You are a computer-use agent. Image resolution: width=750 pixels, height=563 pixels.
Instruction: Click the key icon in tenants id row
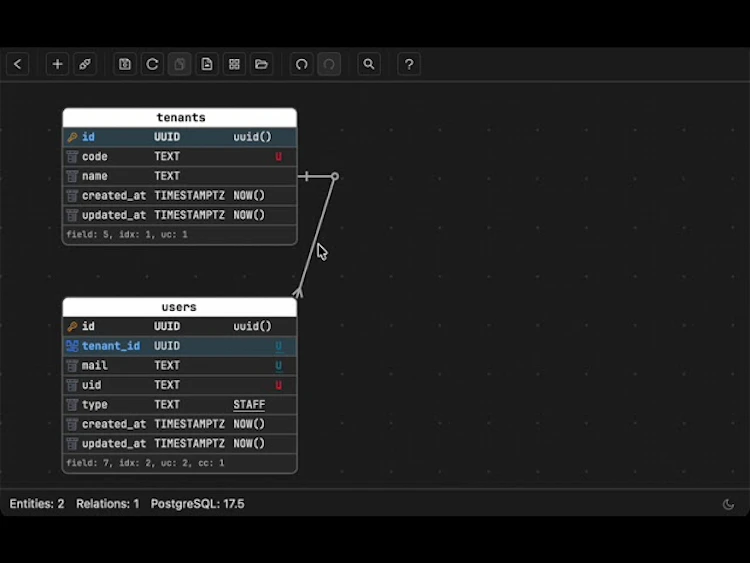72,137
